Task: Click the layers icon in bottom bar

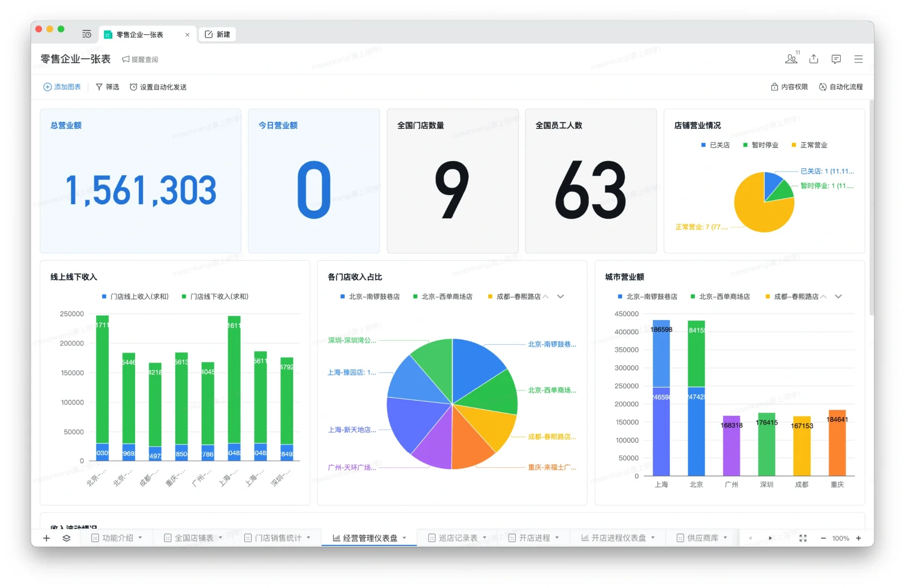Action: 66,538
